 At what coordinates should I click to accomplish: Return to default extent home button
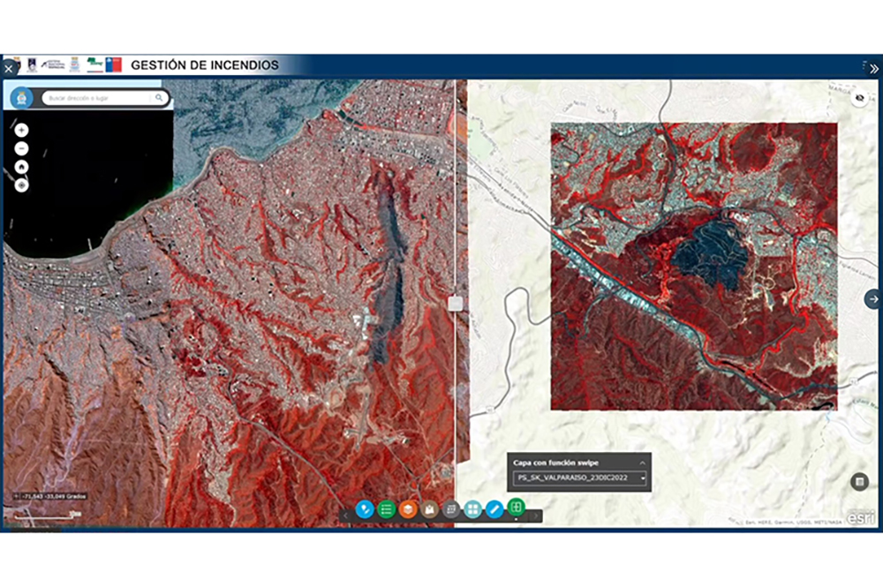tap(21, 167)
